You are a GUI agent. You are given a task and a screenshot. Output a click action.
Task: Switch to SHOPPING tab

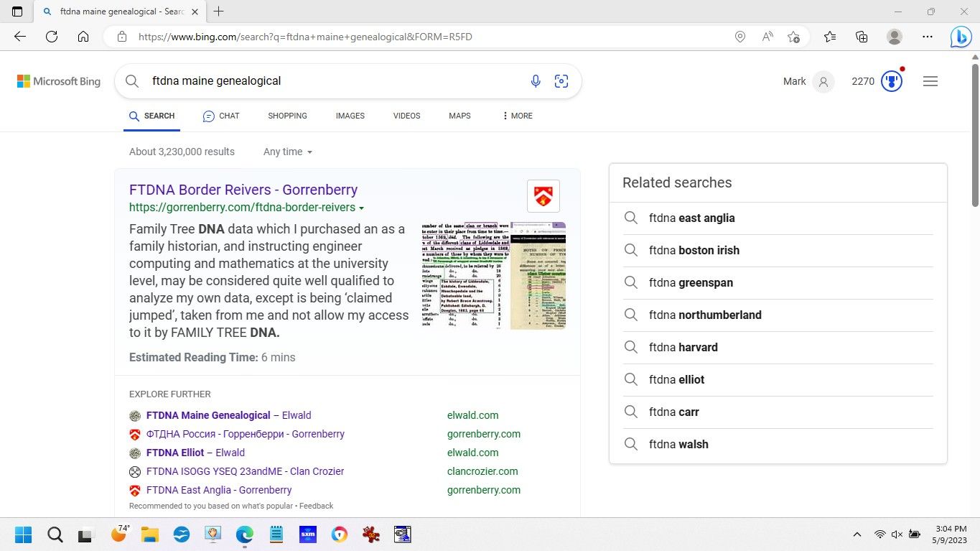(x=287, y=116)
